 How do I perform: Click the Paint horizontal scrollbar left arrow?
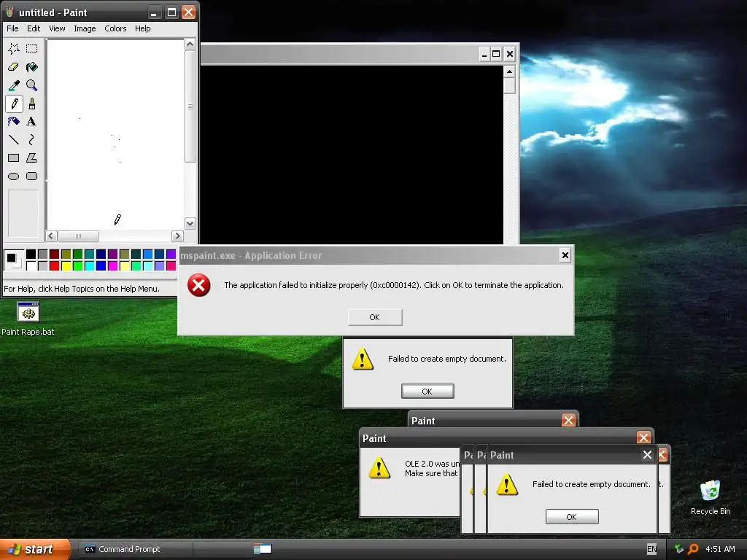52,236
